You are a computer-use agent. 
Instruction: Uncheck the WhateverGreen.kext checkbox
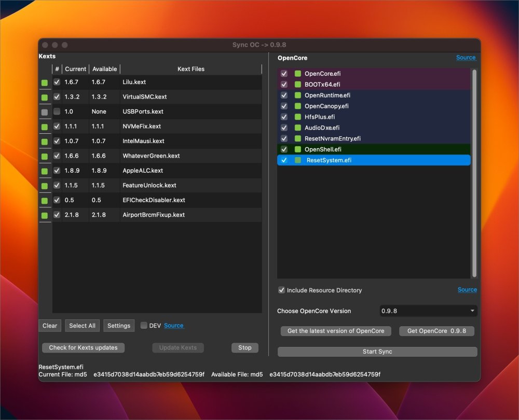(x=57, y=156)
